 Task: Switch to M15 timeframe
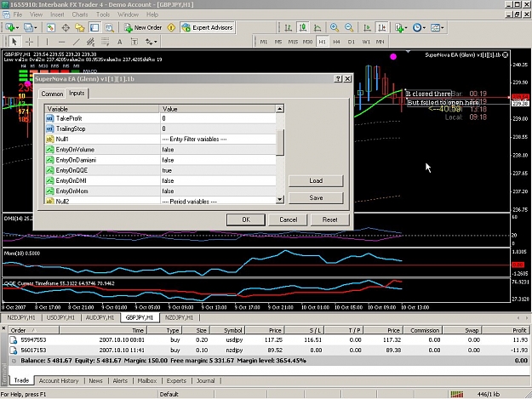tap(293, 42)
